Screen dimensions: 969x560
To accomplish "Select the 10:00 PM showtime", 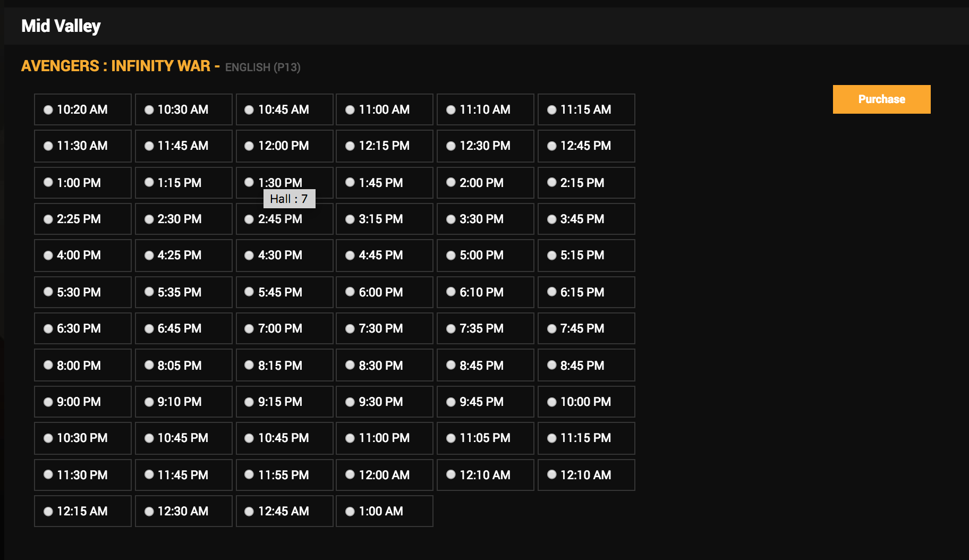I will coord(552,402).
